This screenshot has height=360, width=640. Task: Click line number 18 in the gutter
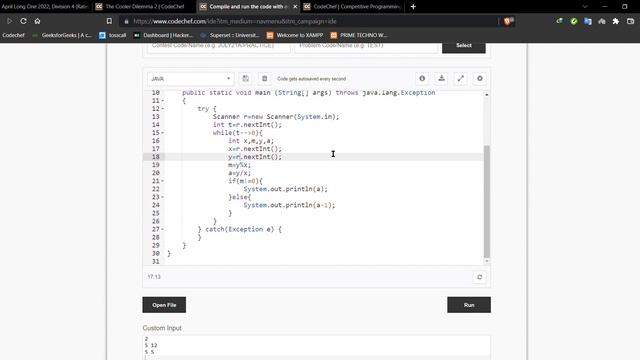[156, 157]
